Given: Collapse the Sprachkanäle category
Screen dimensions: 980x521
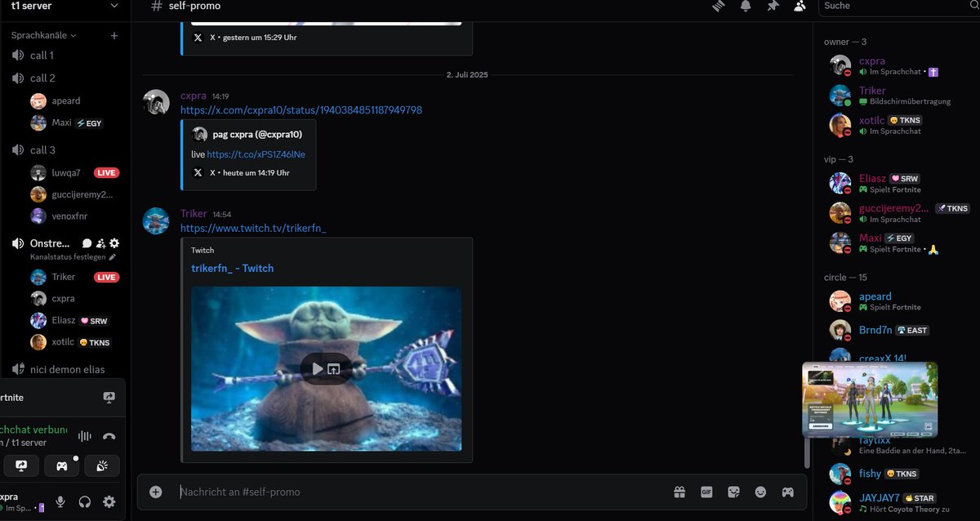Looking at the screenshot, I should (43, 36).
